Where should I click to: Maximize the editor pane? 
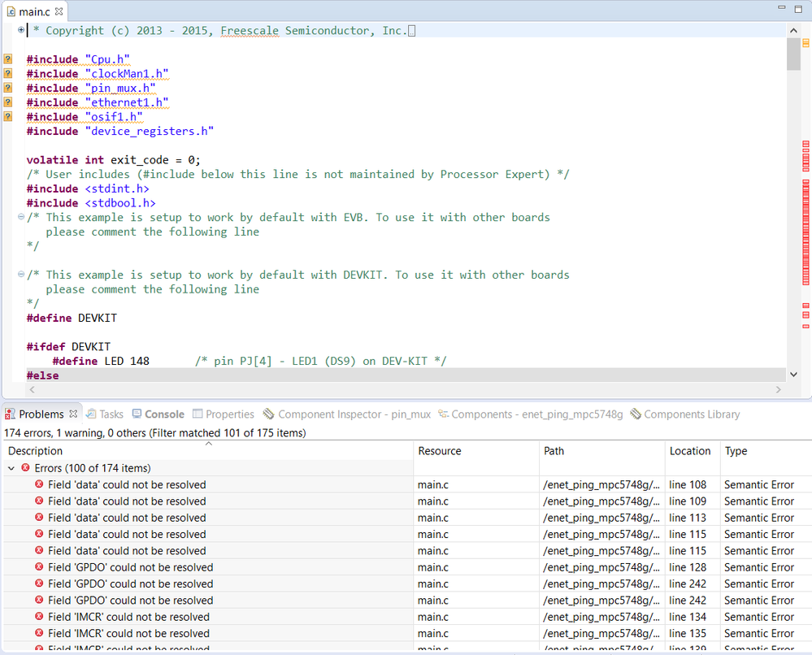pos(798,9)
